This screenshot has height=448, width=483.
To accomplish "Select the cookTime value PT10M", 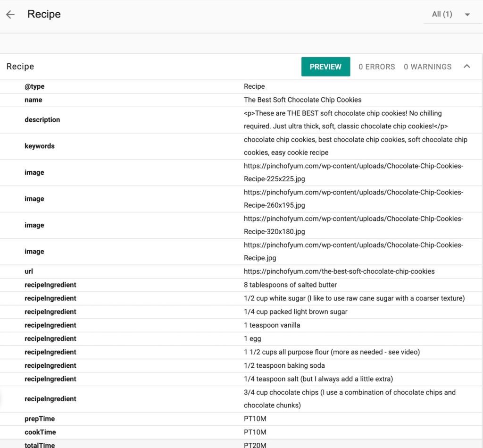I will [255, 432].
